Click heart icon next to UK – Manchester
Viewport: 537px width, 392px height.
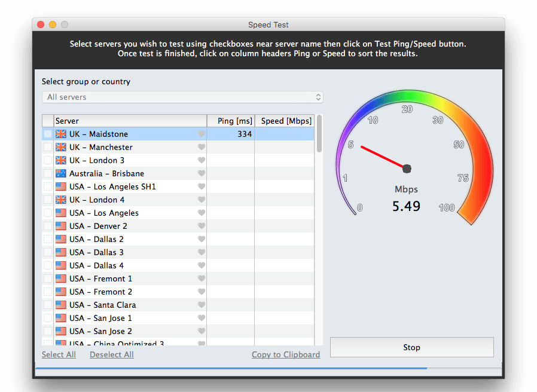tap(202, 147)
